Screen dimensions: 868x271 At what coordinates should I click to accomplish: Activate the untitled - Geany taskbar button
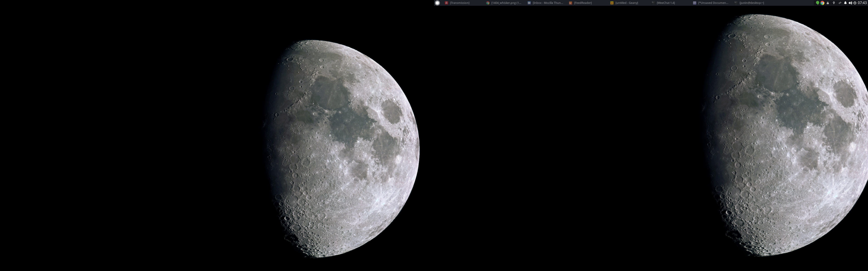tap(630, 3)
